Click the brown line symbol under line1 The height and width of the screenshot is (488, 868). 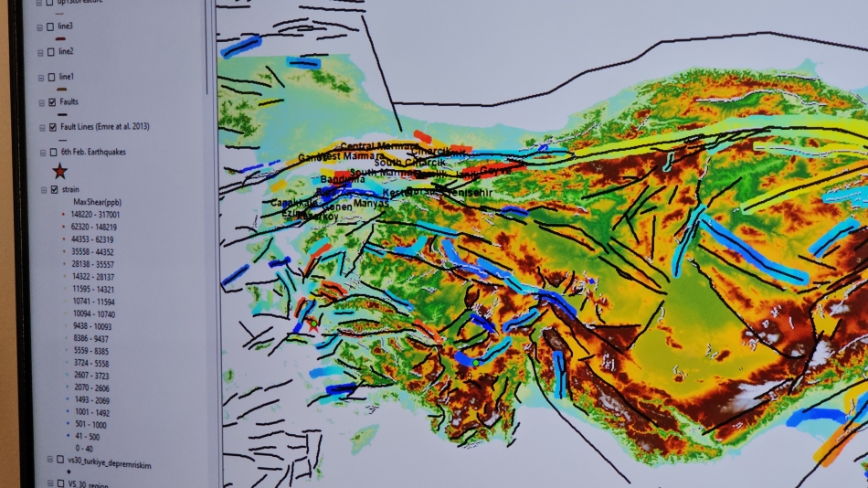(x=62, y=90)
